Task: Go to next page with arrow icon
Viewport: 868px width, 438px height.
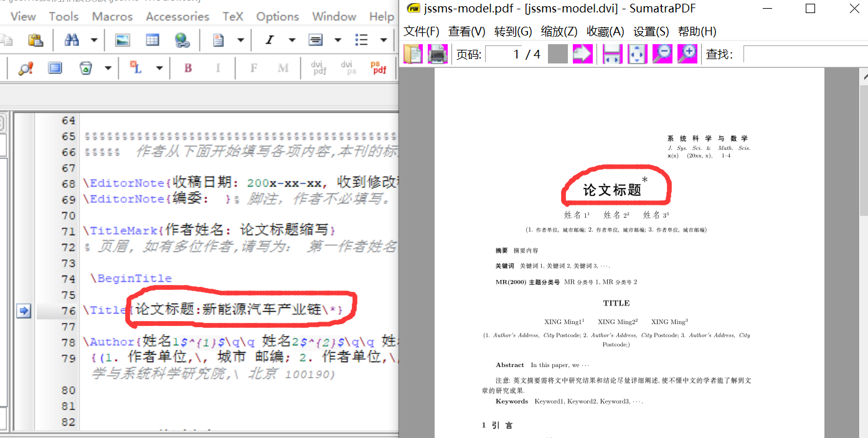Action: coord(583,54)
